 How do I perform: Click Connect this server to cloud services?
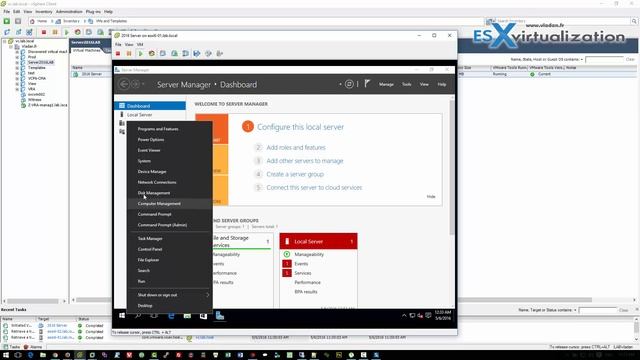[314, 188]
